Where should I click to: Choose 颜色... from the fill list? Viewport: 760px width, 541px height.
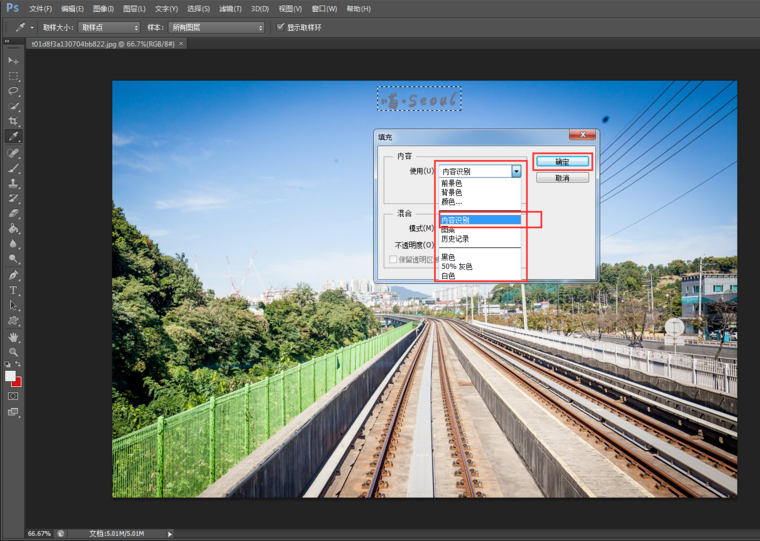pos(480,202)
